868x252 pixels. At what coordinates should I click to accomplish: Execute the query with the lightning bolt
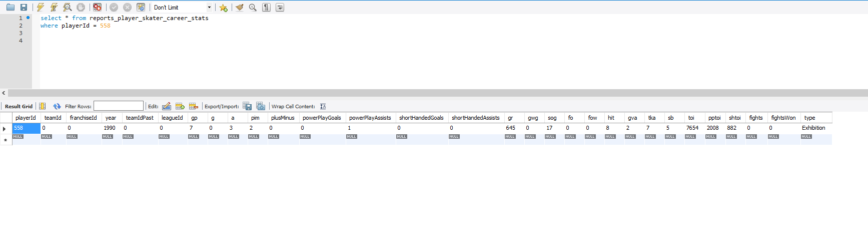41,8
